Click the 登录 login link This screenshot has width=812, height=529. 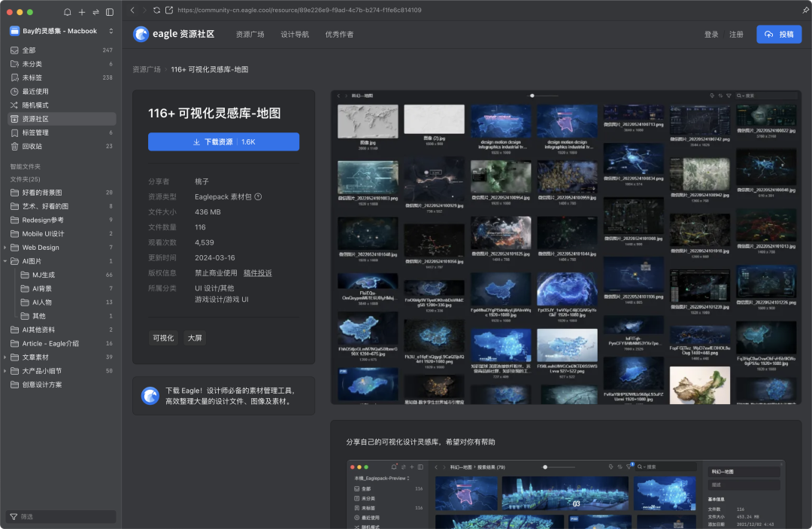click(711, 34)
